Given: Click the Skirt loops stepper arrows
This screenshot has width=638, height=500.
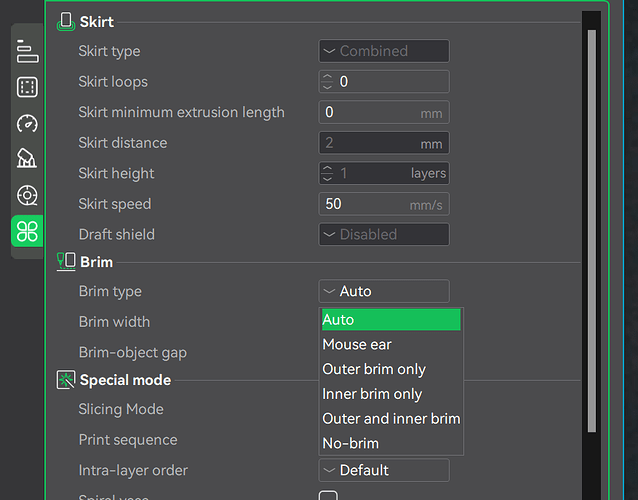Looking at the screenshot, I should coord(327,82).
